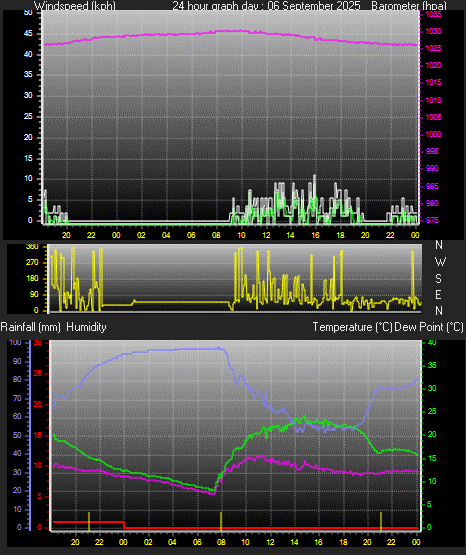Viewport: 466px width, 555px height.
Task: Click the Humidity label
Action: (x=86, y=327)
